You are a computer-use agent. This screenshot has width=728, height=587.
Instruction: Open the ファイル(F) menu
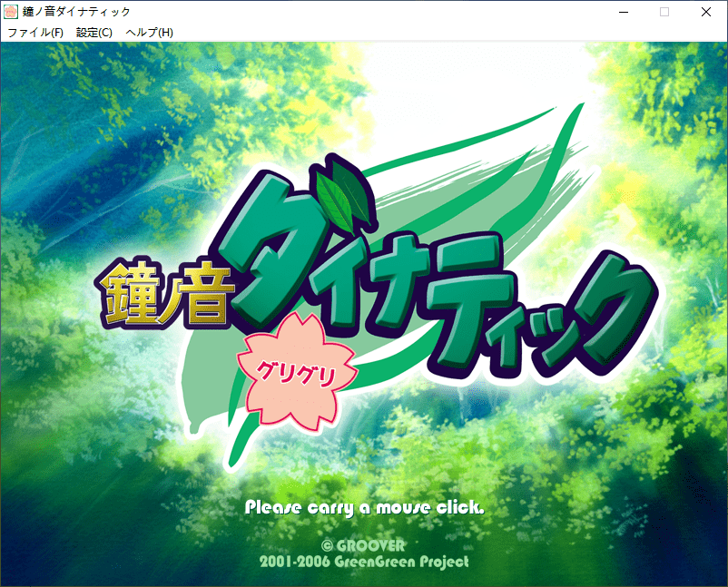34,33
